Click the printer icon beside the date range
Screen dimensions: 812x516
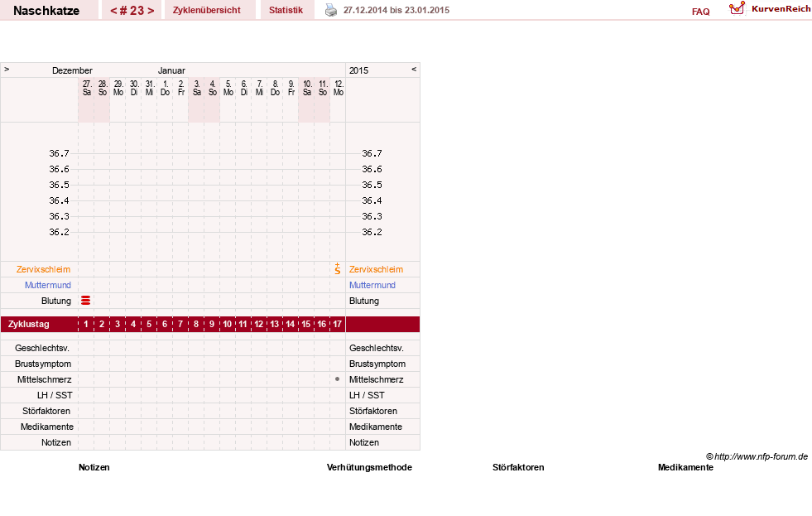pos(331,10)
